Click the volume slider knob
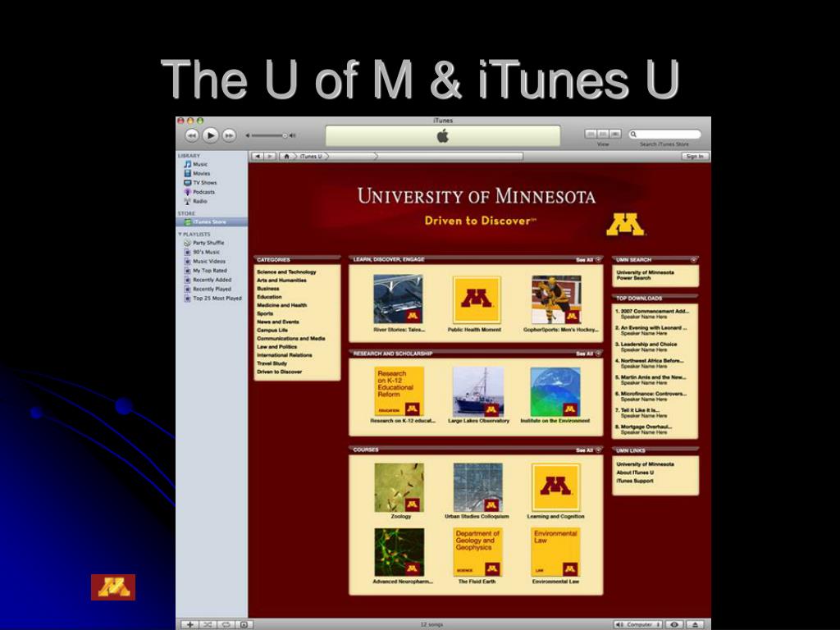The image size is (840, 630). [x=285, y=135]
